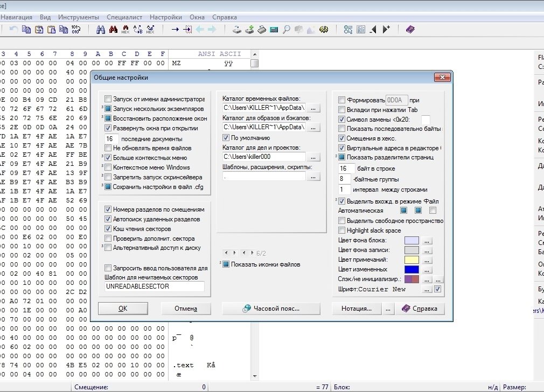Click the hex view scrollbar up arrow
Image resolution: width=544 pixels, height=392 pixels.
[255, 54]
